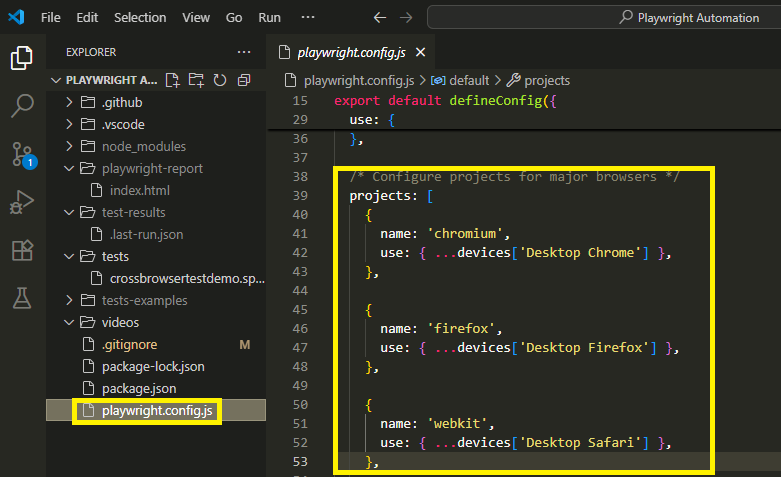This screenshot has width=781, height=477.
Task: Select playwright.config.js in Explorer tree
Action: click(156, 410)
